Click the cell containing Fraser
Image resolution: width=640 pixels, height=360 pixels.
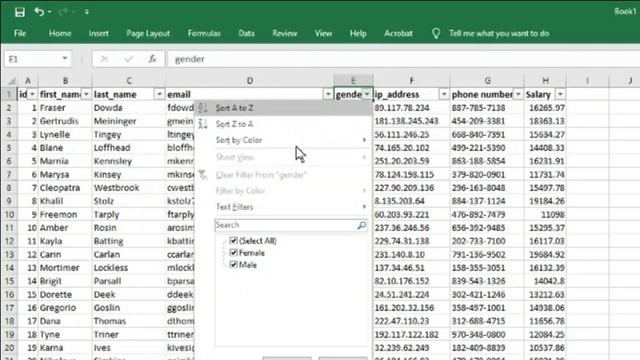(x=65, y=108)
